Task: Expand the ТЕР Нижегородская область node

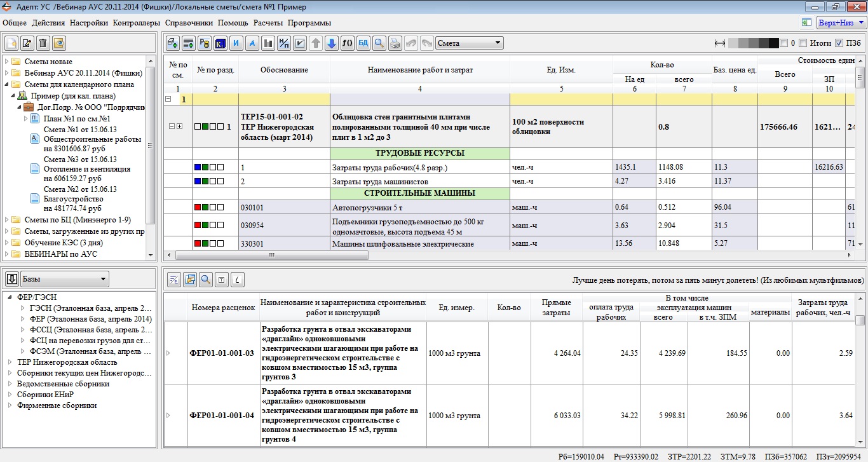Action: point(11,362)
